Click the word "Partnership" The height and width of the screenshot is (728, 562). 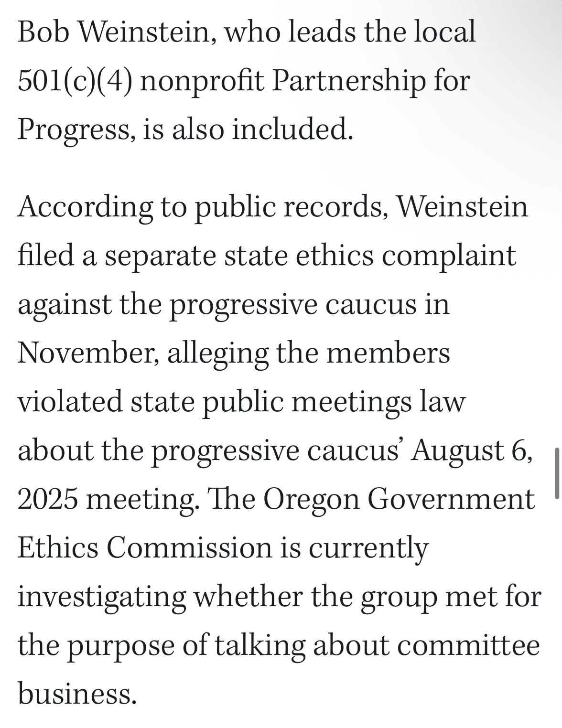(x=348, y=81)
